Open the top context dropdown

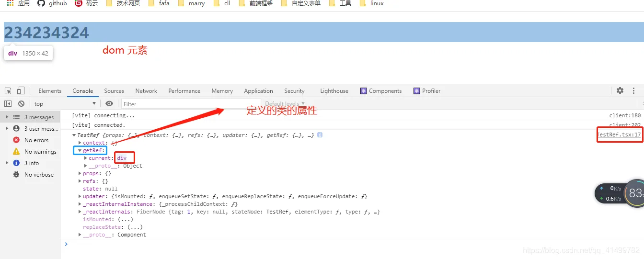pos(65,104)
